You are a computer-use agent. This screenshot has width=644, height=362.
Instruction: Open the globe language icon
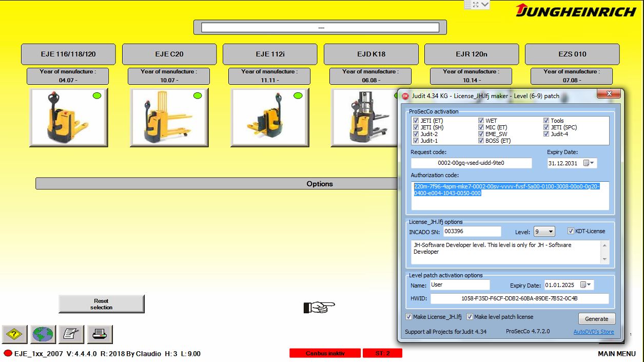(x=43, y=334)
